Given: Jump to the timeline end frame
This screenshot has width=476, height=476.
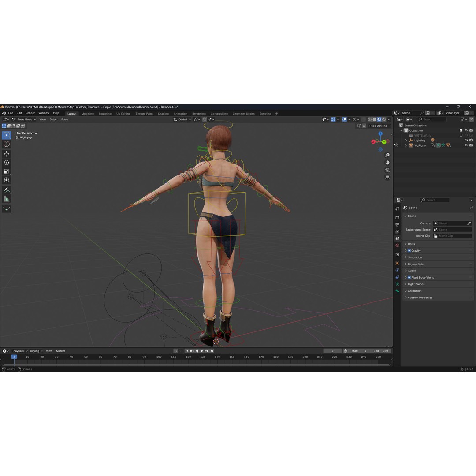Looking at the screenshot, I should point(212,351).
